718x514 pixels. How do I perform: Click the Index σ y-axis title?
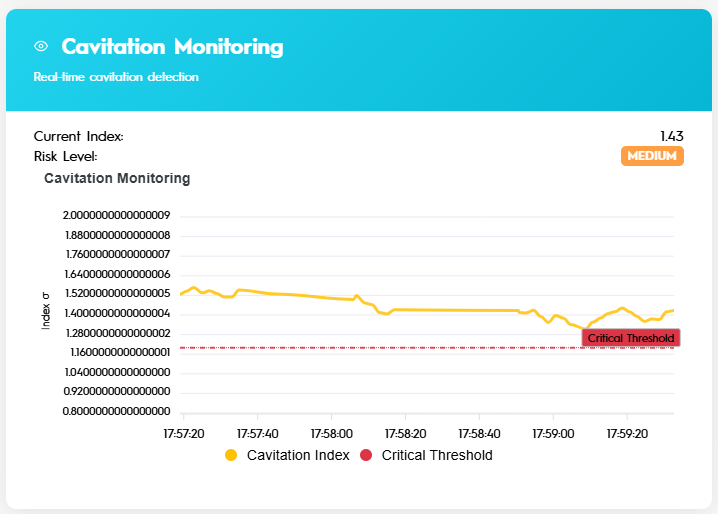coord(46,311)
